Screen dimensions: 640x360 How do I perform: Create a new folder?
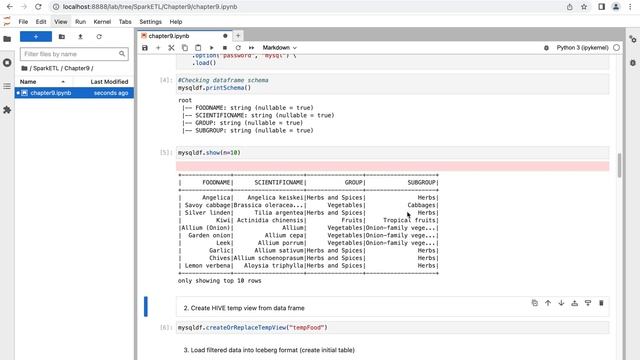(x=62, y=37)
